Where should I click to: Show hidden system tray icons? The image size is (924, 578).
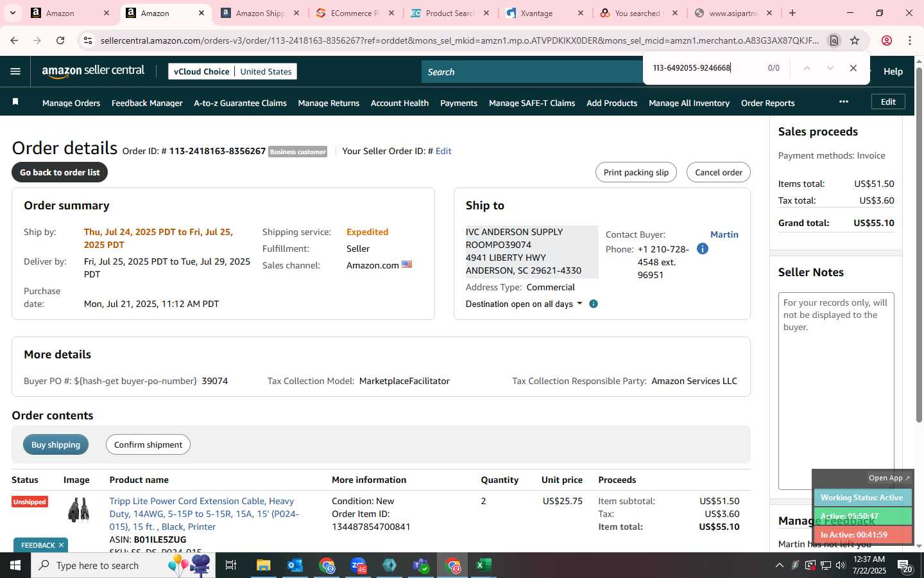tap(779, 565)
